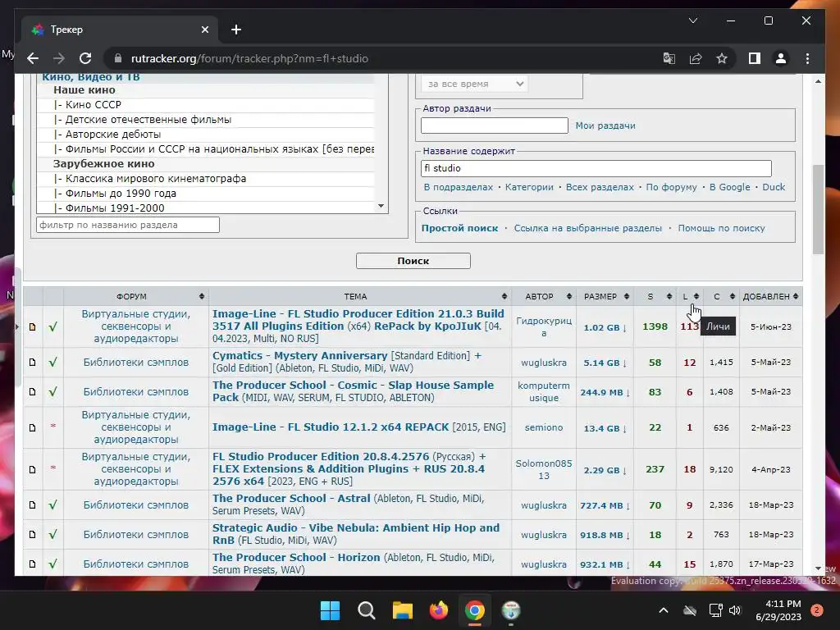Search В подразделах link

458,187
